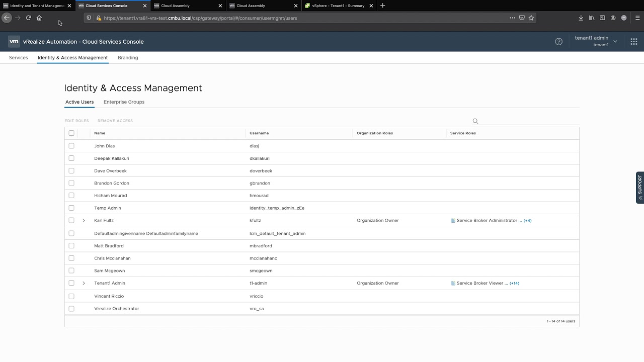This screenshot has width=644, height=362.
Task: Click the VMware vm logo icon
Action: point(14,42)
